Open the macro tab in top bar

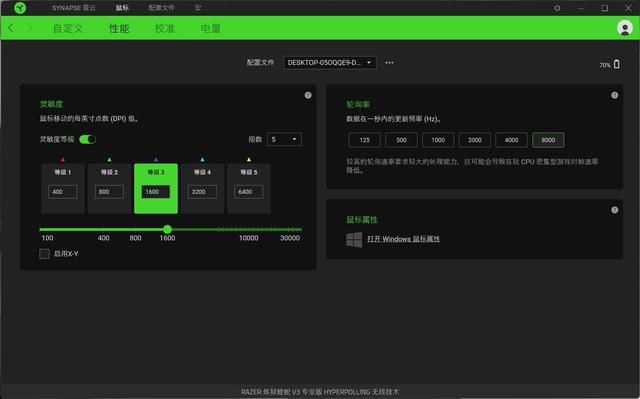tap(198, 8)
